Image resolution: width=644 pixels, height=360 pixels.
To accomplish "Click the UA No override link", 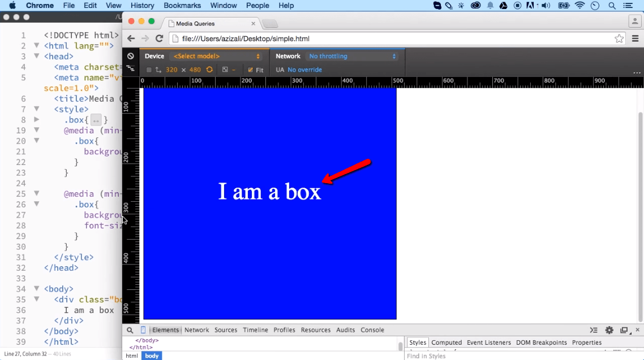I will point(304,70).
